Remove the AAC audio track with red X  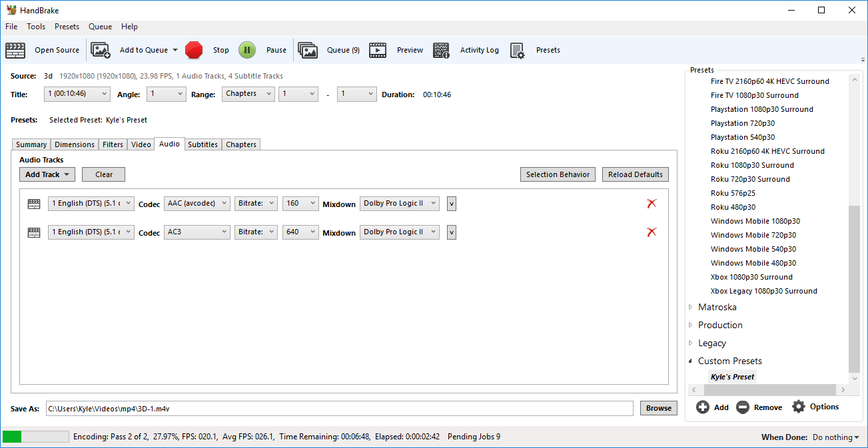(x=651, y=204)
